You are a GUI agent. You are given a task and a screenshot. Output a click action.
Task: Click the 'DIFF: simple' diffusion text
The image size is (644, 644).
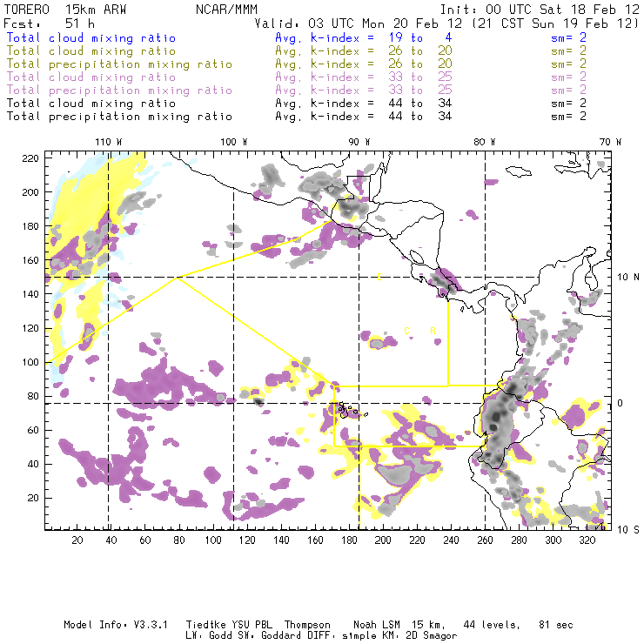point(340,636)
